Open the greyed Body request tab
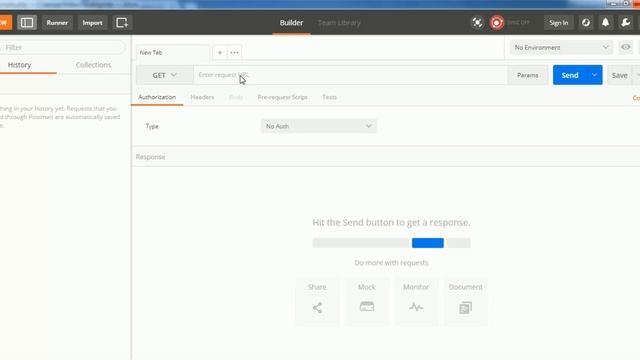The height and width of the screenshot is (360, 640). coord(236,97)
